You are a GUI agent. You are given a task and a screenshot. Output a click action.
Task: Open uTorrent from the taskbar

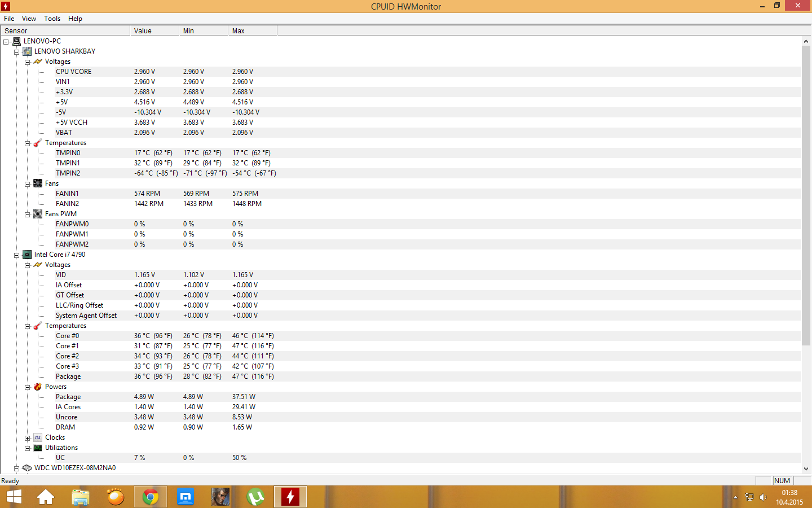(x=255, y=497)
